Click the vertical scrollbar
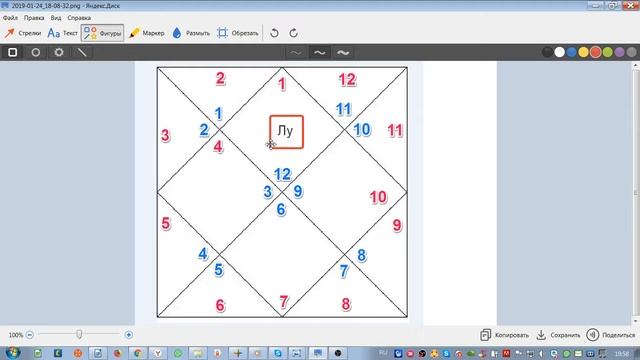The height and width of the screenshot is (360, 640). [636, 193]
